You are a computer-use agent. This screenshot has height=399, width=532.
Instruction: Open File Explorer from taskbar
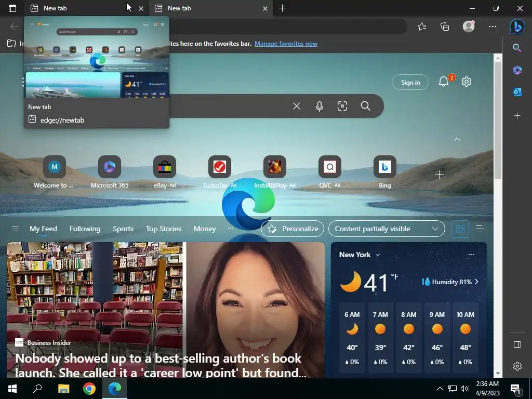tap(63, 389)
